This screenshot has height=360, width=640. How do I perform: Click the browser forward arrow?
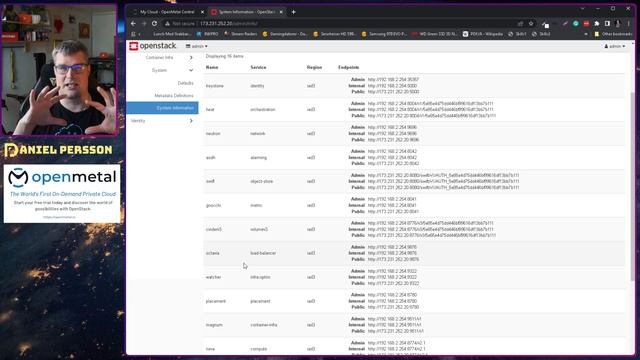coord(144,24)
